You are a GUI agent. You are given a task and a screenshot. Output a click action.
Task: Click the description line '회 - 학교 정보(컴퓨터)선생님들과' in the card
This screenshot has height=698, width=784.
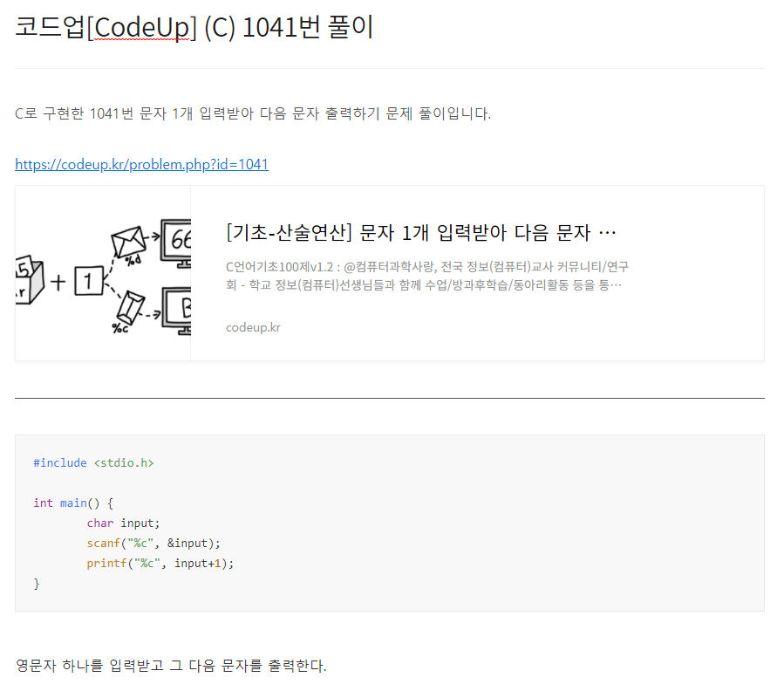424,284
